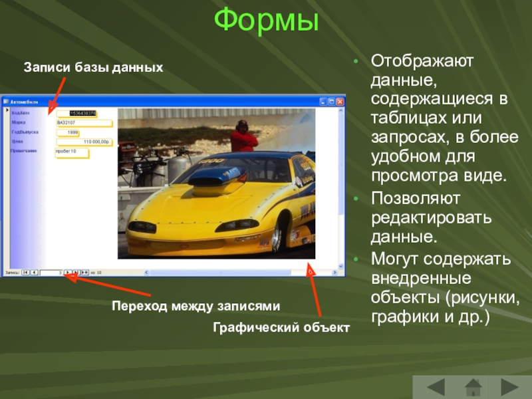Viewport: 532px width, 399px height.
Task: Click the current record number box
Action: pos(51,272)
